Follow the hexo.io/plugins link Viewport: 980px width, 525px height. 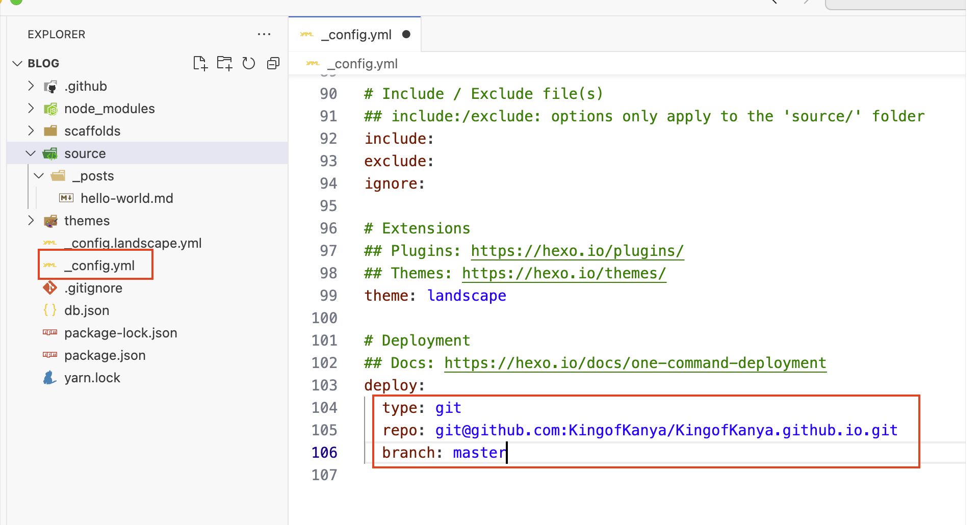577,251
